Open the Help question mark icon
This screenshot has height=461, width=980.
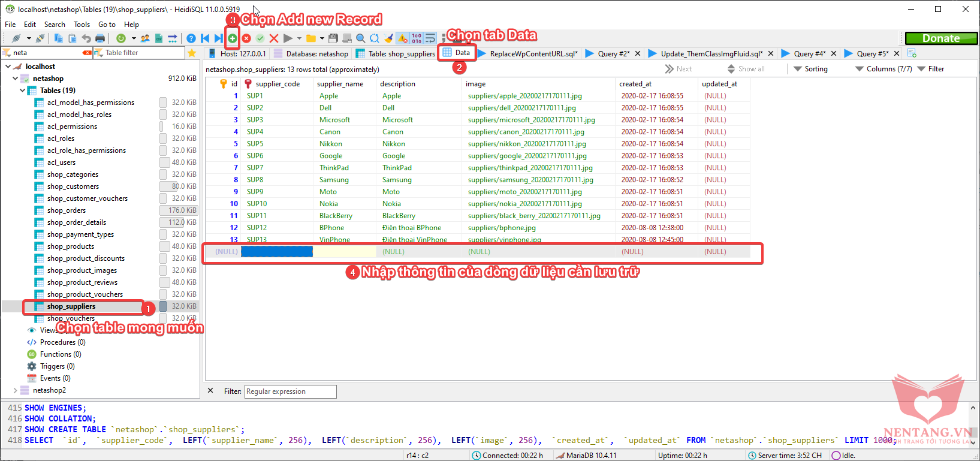[191, 38]
